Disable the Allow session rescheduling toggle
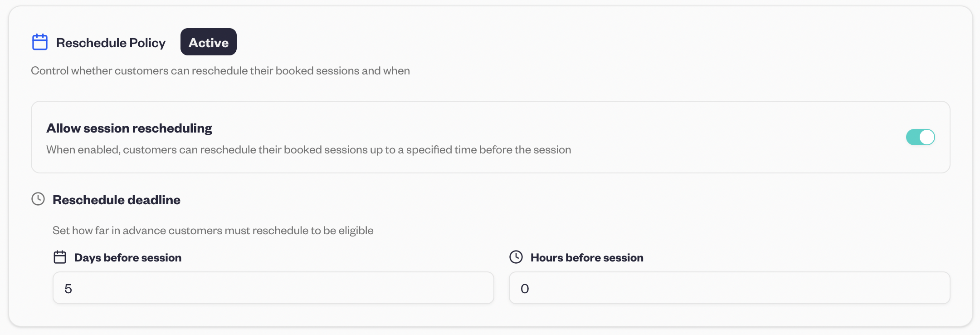This screenshot has height=335, width=980. pyautogui.click(x=920, y=137)
